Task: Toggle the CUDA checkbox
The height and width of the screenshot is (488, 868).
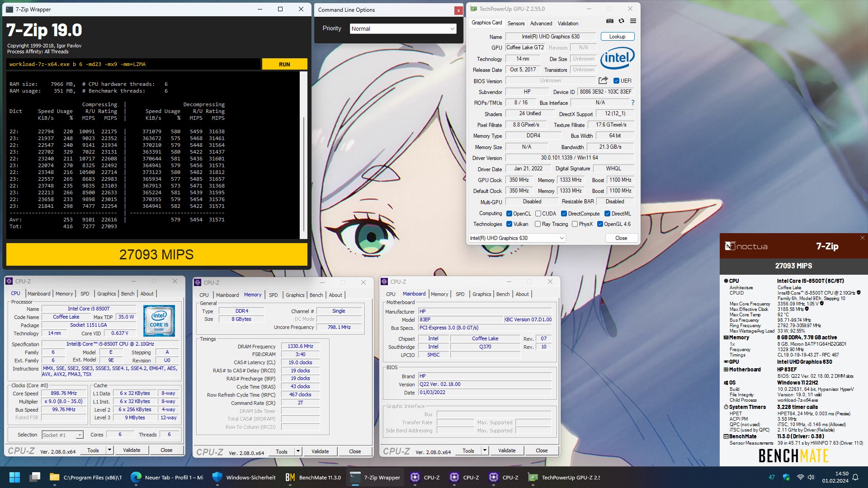Action: (538, 214)
